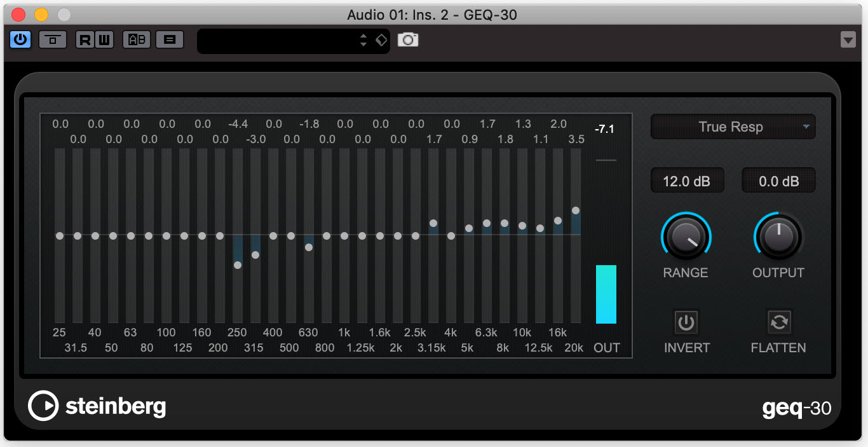Click the 630 Hz band slider handle
868x447 pixels.
click(x=309, y=247)
